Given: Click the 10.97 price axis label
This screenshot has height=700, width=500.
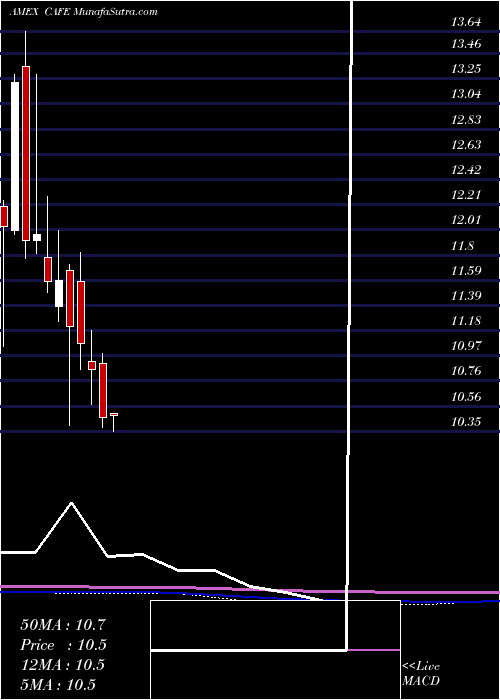Looking at the screenshot, I should click(x=466, y=345).
